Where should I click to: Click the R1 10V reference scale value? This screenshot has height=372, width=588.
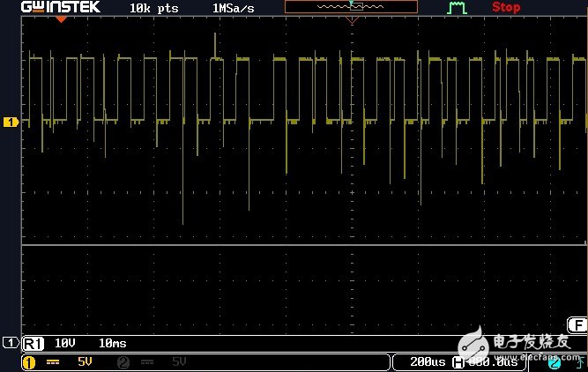[x=66, y=342]
